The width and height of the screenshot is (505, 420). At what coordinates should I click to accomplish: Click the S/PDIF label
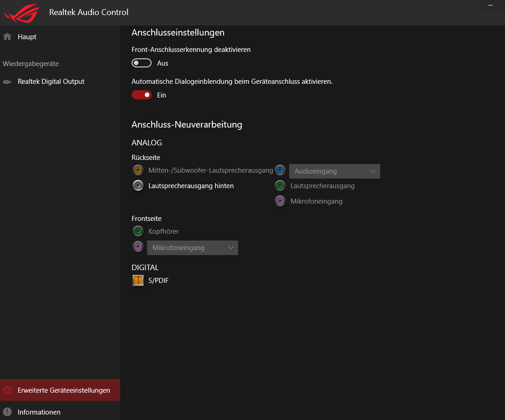click(158, 281)
